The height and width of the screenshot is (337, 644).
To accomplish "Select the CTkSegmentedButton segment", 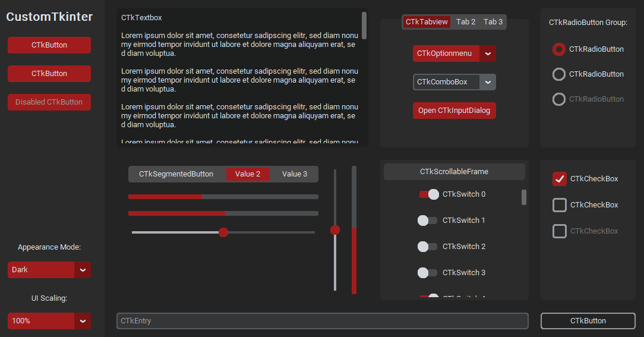I will tap(176, 174).
